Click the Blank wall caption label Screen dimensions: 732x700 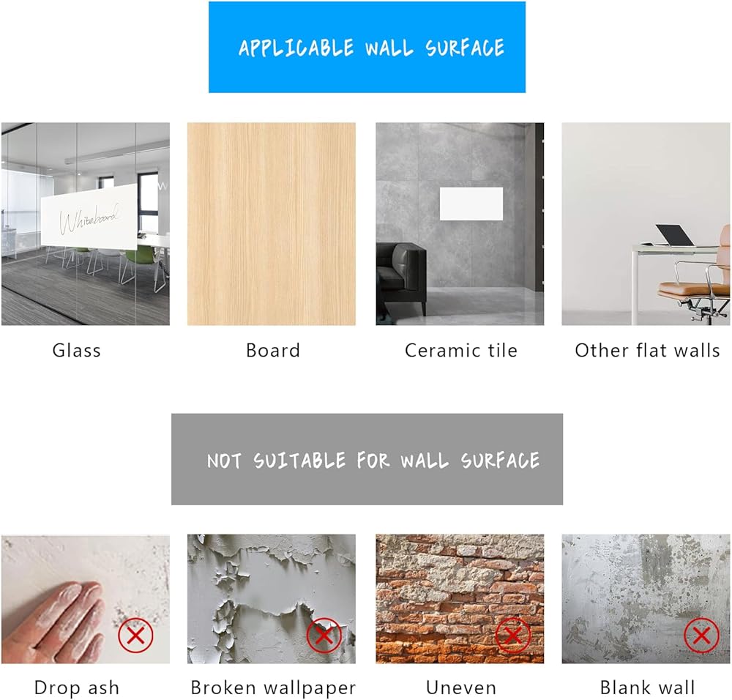point(647,688)
